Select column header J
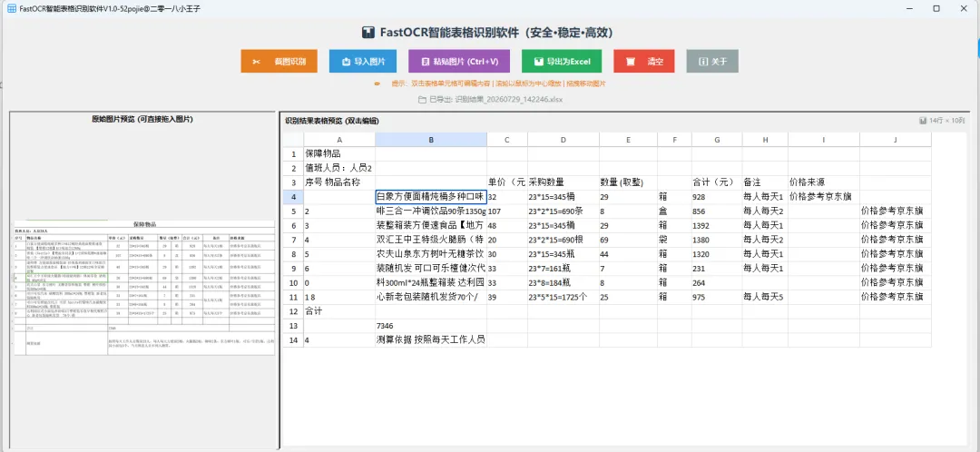Screen dimensions: 980x452 coord(895,140)
